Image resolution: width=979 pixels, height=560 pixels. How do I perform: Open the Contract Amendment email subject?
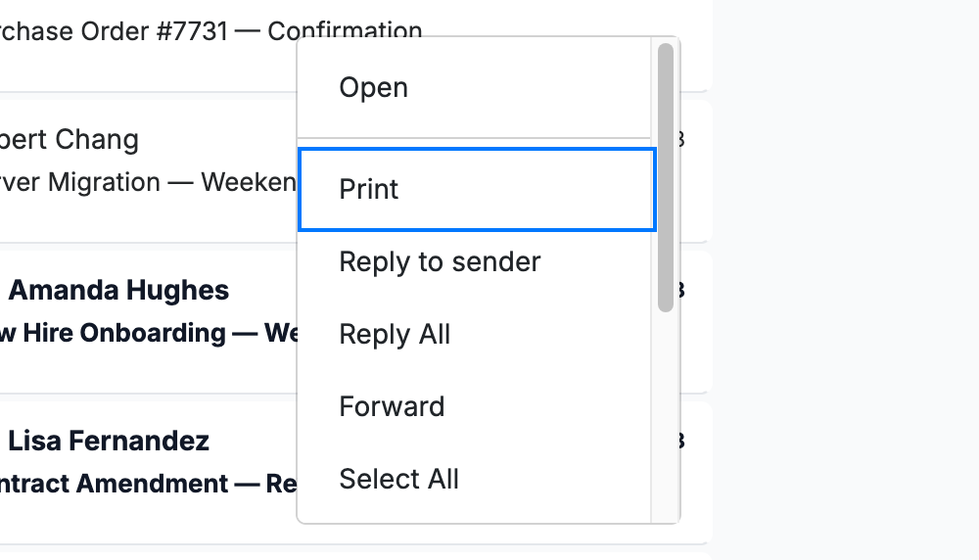[148, 484]
